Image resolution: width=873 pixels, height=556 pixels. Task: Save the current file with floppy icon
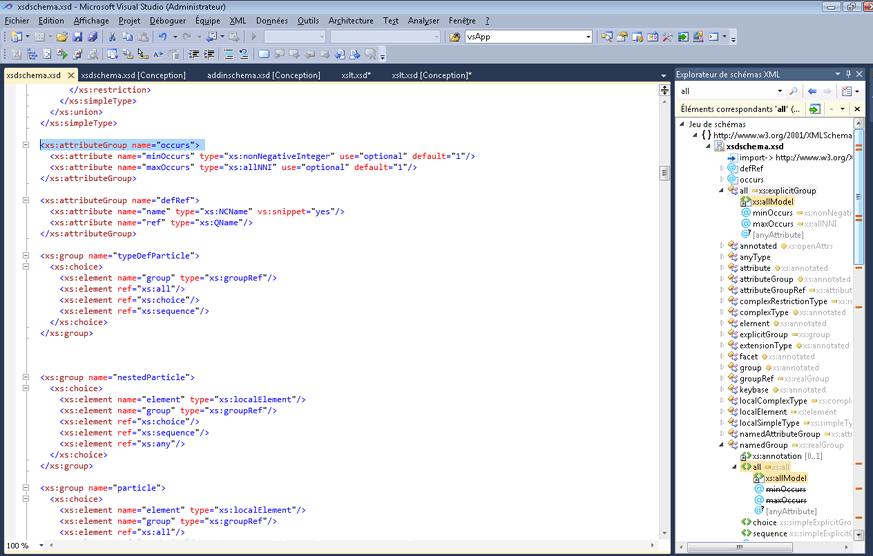77,37
